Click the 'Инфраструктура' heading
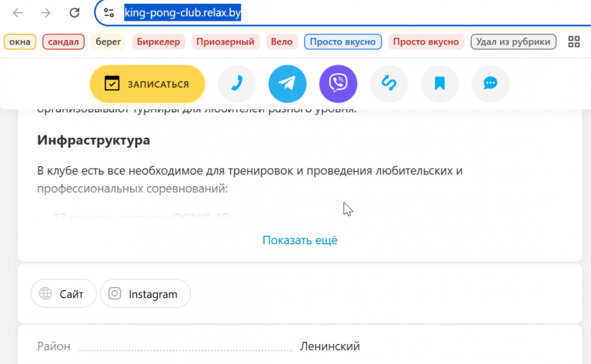The image size is (591, 364). pos(93,140)
